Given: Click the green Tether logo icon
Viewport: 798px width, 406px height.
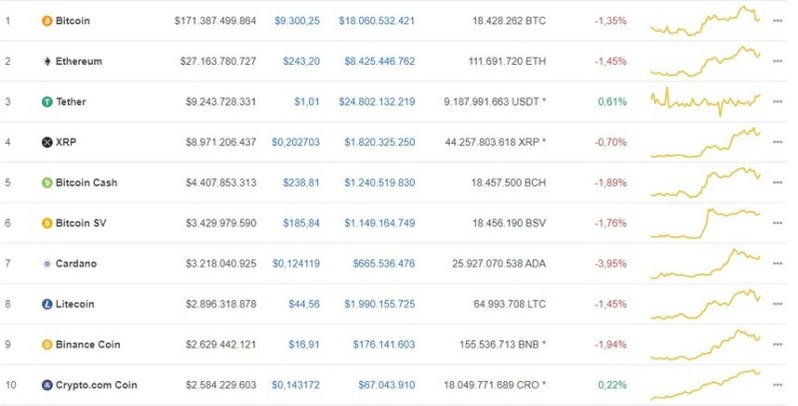Looking at the screenshot, I should coord(46,101).
